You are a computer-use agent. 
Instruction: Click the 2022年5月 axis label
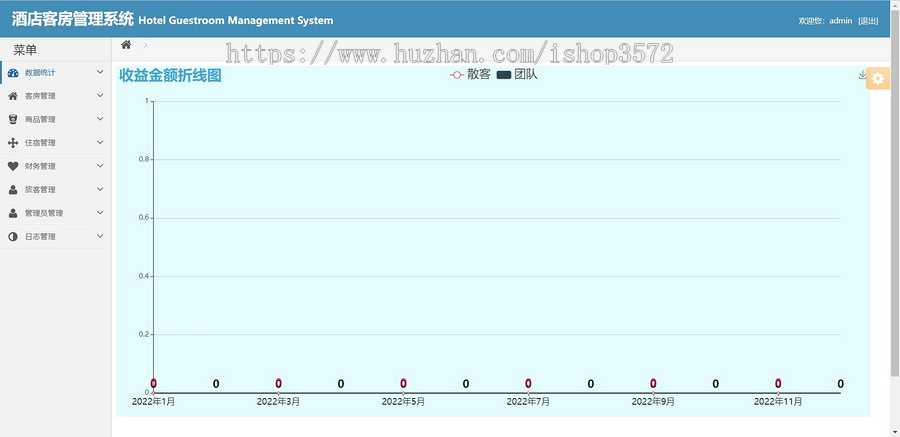404,402
